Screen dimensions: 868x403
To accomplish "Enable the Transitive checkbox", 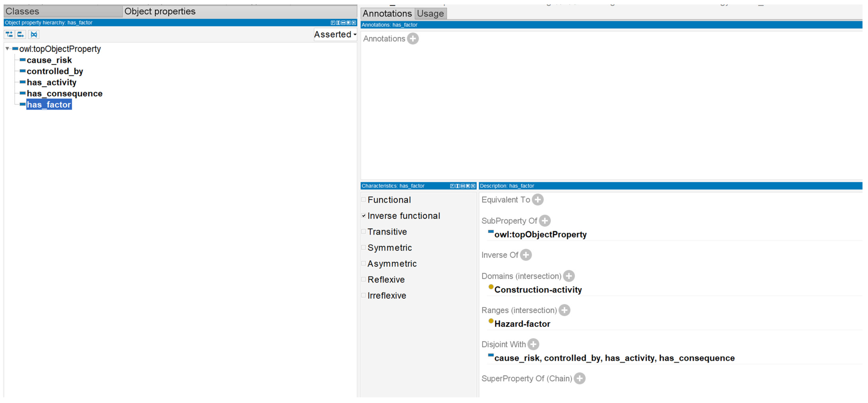I will point(364,232).
